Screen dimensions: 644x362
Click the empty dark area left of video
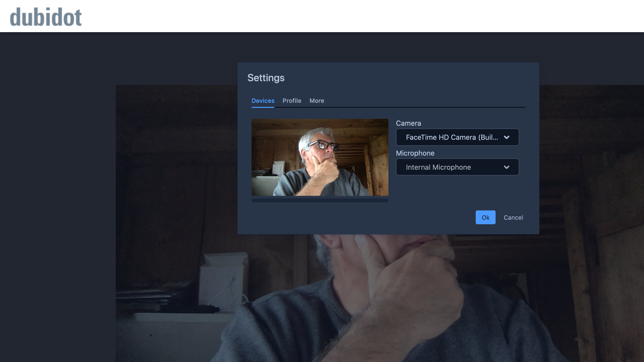(x=58, y=201)
